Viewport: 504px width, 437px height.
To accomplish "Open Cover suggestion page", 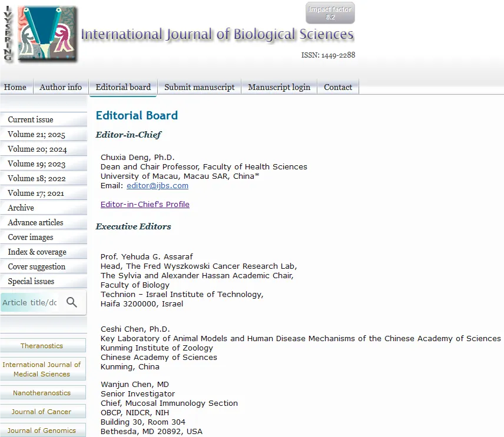I will pyautogui.click(x=44, y=266).
